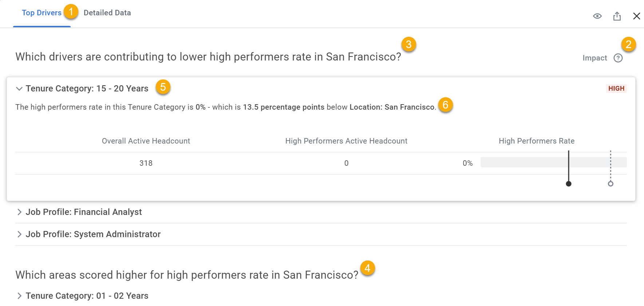Click the Impact label
This screenshot has height=306, width=644.
[594, 58]
